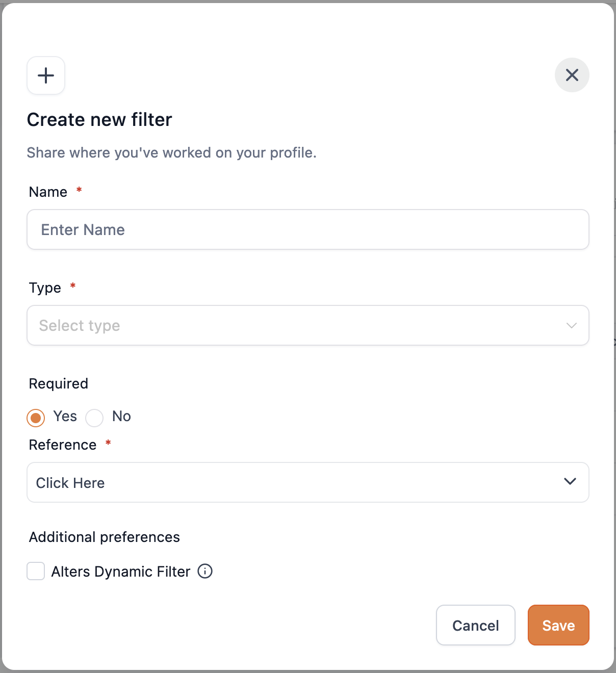This screenshot has width=616, height=673.
Task: Click the Name field label
Action: point(48,192)
